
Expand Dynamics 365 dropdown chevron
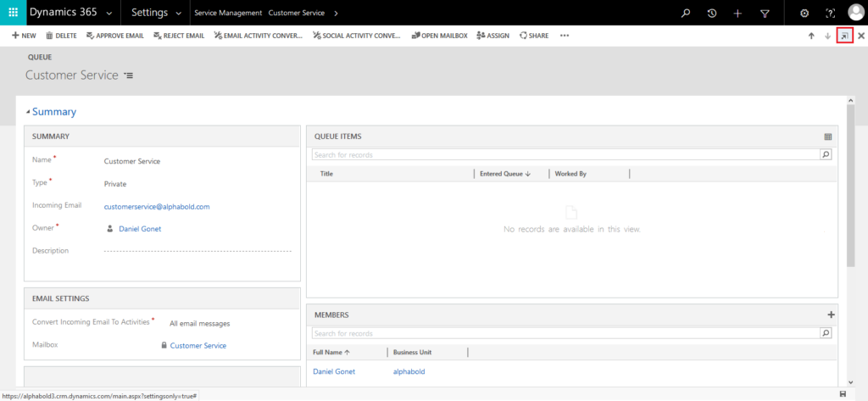point(108,14)
